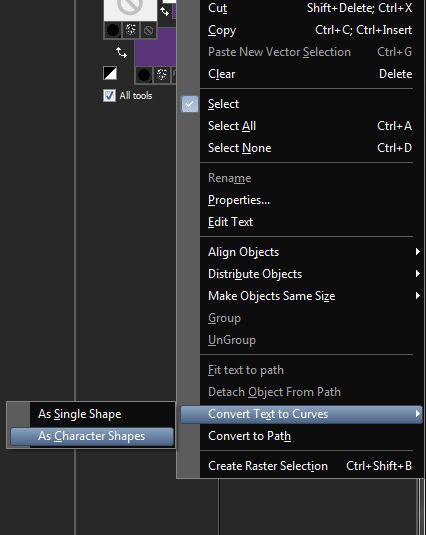Click the texture button under the white swatch
Viewport: 426px width, 535px height.
pyautogui.click(x=131, y=30)
